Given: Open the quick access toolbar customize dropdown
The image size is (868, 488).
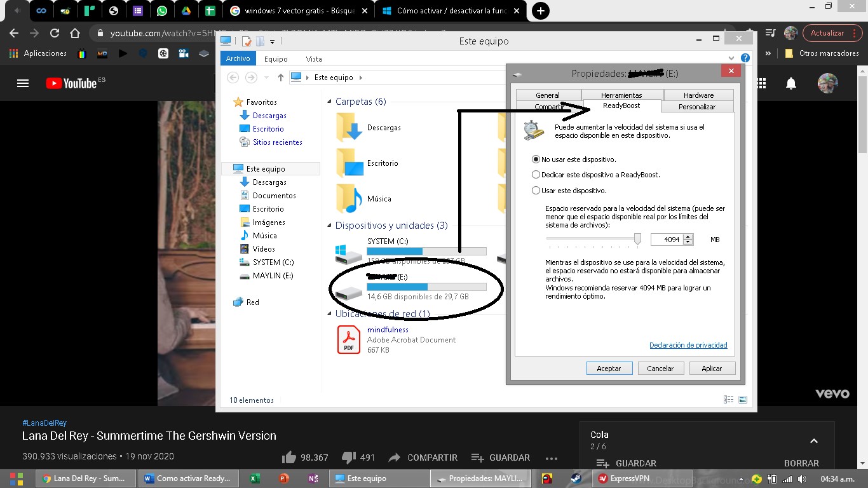Looking at the screenshot, I should [x=271, y=41].
